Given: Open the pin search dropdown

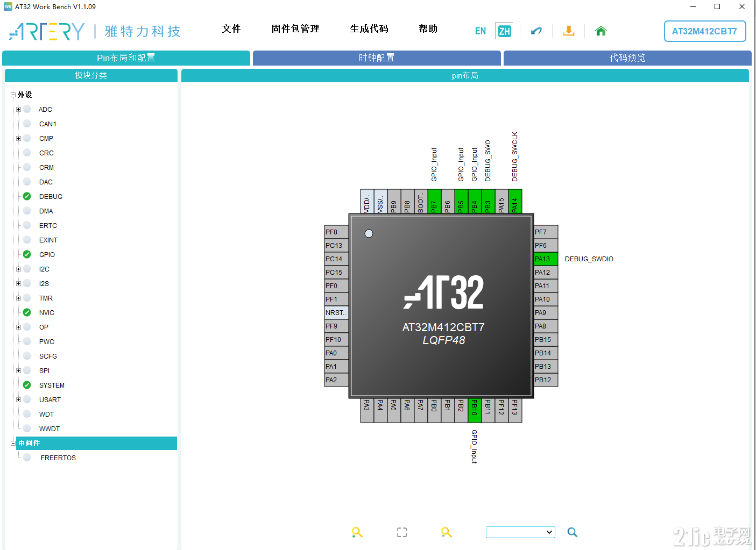Looking at the screenshot, I should (x=520, y=532).
